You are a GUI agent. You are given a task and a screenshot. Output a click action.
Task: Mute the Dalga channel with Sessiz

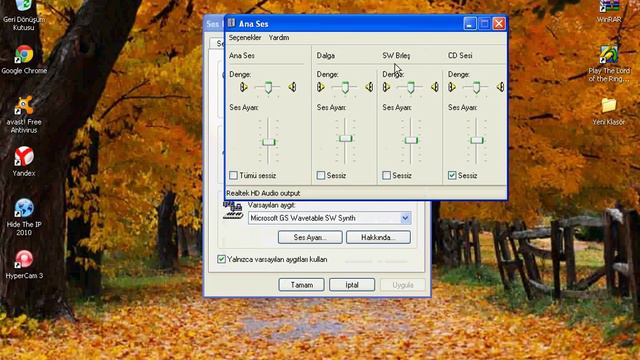pyautogui.click(x=321, y=176)
